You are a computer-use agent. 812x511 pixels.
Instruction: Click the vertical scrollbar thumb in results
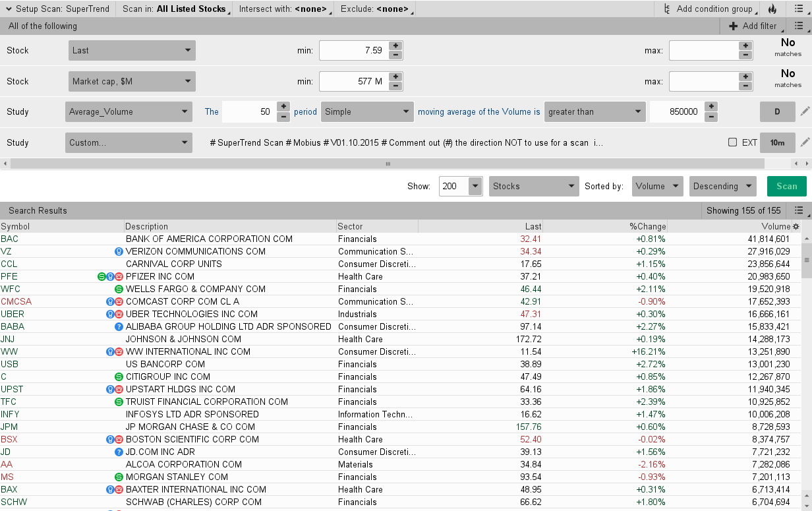(x=806, y=260)
